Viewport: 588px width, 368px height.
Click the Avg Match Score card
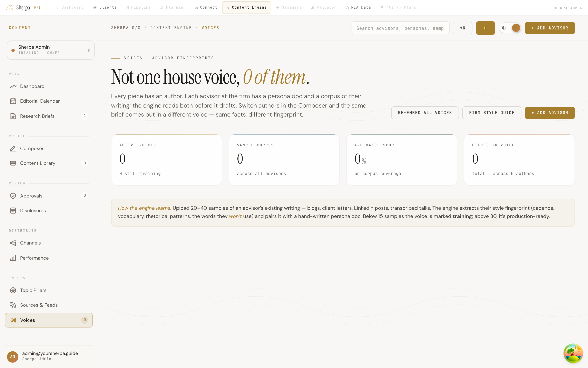click(x=402, y=160)
